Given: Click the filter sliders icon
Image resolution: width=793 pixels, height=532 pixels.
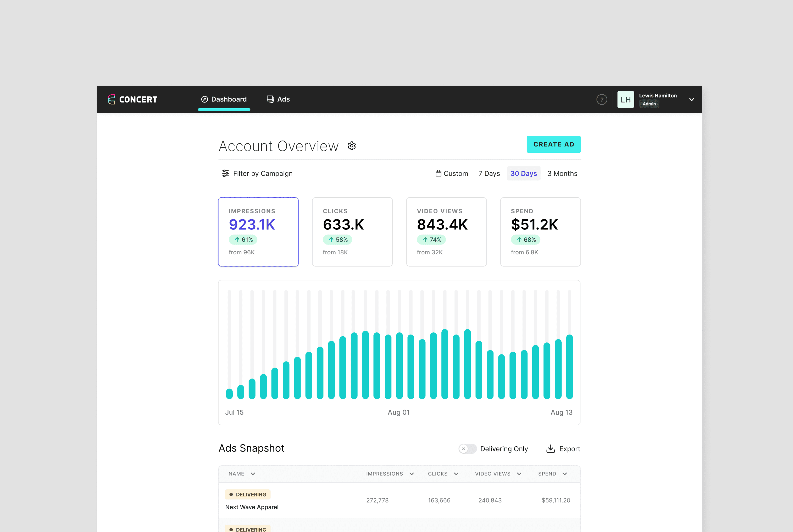Looking at the screenshot, I should 225,173.
